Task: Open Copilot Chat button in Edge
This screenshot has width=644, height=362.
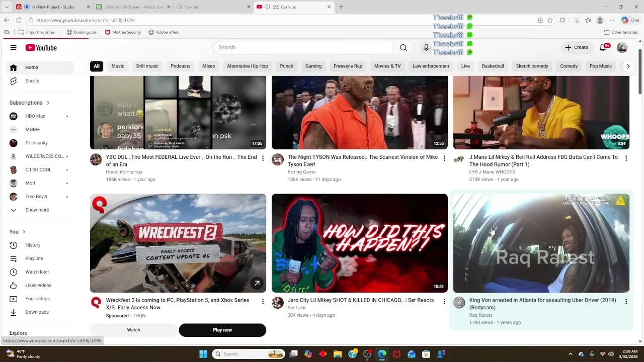Action: click(x=630, y=20)
